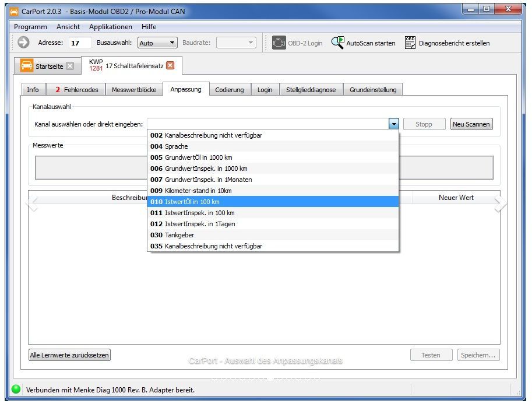The height and width of the screenshot is (407, 532).
Task: Click the green connection status indicator
Action: (x=16, y=389)
